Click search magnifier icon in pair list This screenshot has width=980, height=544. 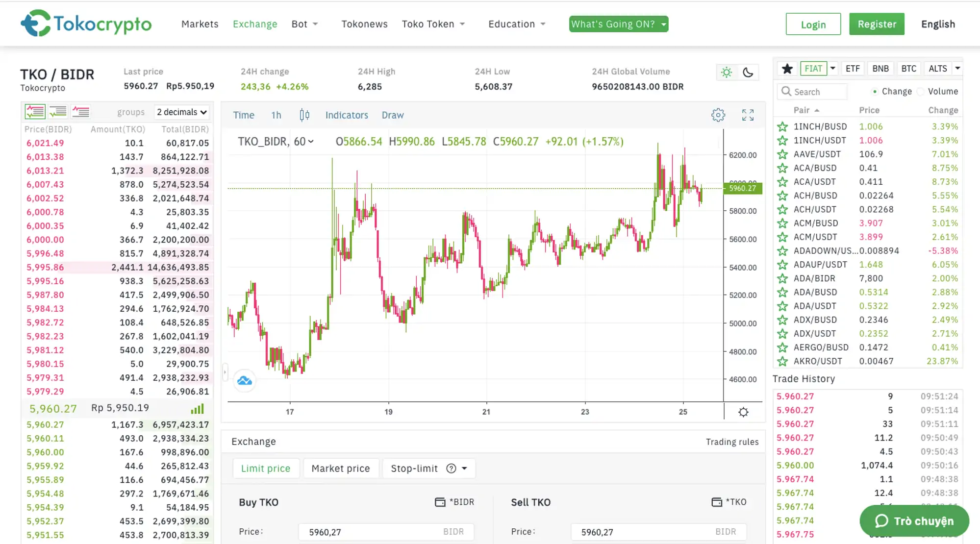[786, 91]
